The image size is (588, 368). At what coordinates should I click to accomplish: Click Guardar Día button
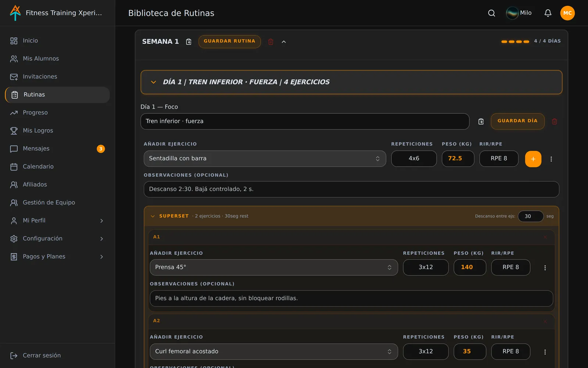point(517,121)
